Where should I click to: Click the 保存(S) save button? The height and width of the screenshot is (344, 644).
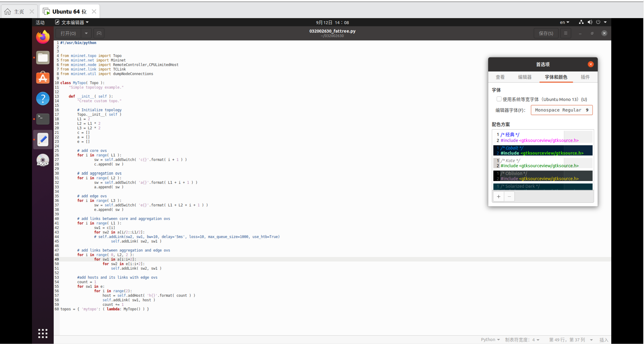(x=546, y=33)
